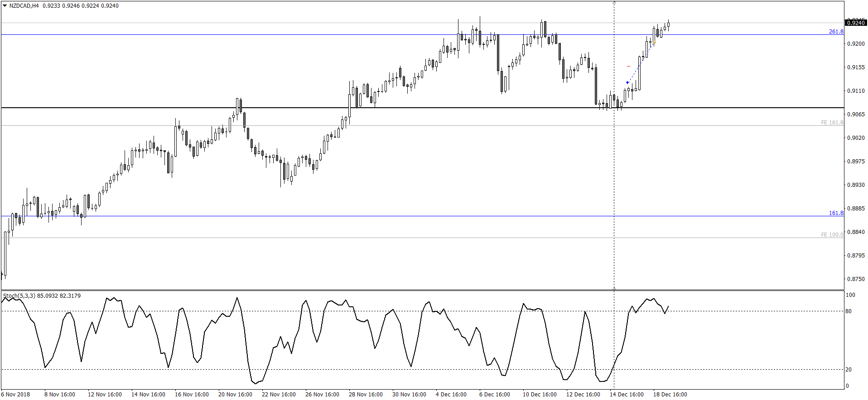Click the 0.9200 price axis label
868x400 pixels.
[x=856, y=44]
